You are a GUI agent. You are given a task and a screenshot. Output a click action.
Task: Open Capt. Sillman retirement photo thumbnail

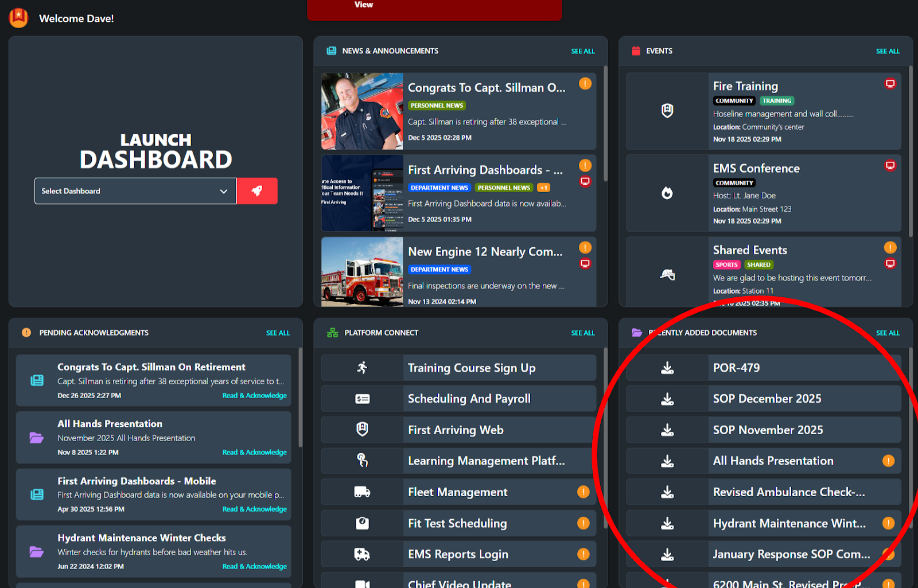[362, 111]
